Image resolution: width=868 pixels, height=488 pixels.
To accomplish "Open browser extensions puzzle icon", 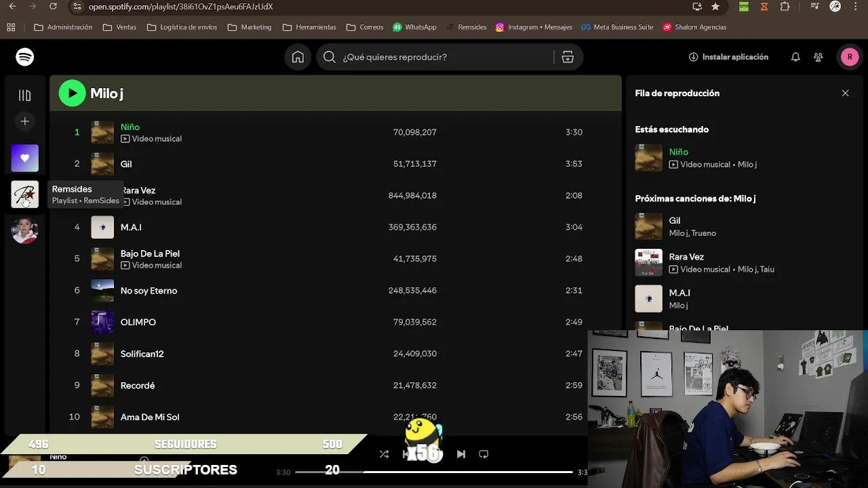I will click(x=785, y=6).
